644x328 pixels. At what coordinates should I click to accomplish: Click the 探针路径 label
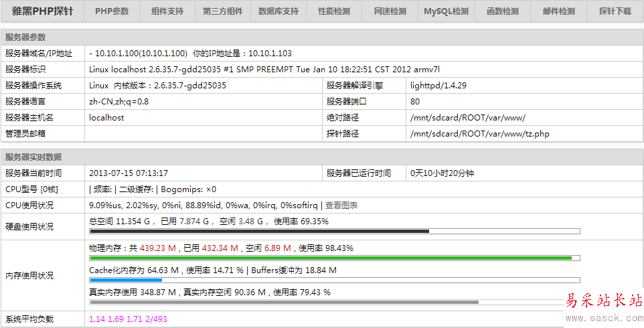343,134
